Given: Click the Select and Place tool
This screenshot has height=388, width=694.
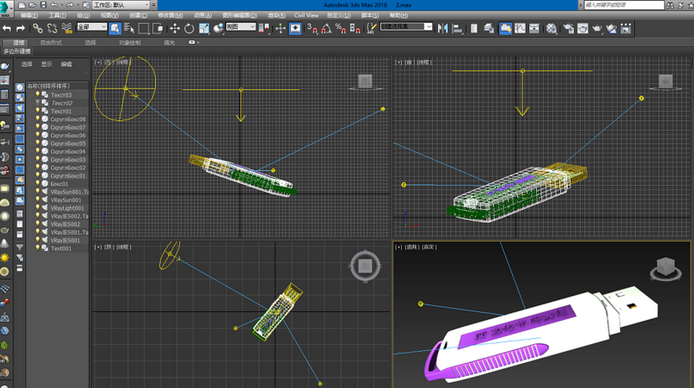Looking at the screenshot, I should coord(218,29).
